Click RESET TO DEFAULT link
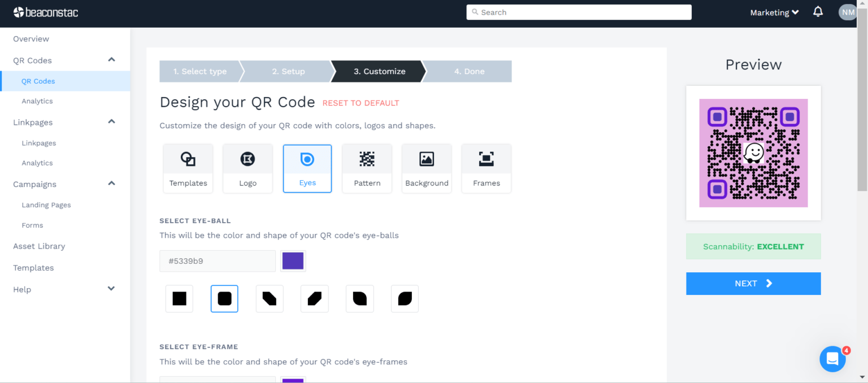Image resolution: width=868 pixels, height=383 pixels. pyautogui.click(x=361, y=103)
